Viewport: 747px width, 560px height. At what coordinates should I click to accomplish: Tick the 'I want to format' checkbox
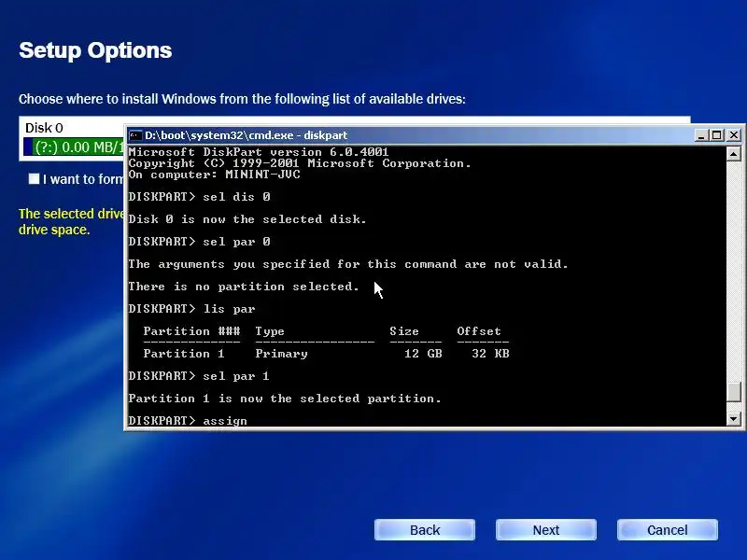pyautogui.click(x=34, y=179)
